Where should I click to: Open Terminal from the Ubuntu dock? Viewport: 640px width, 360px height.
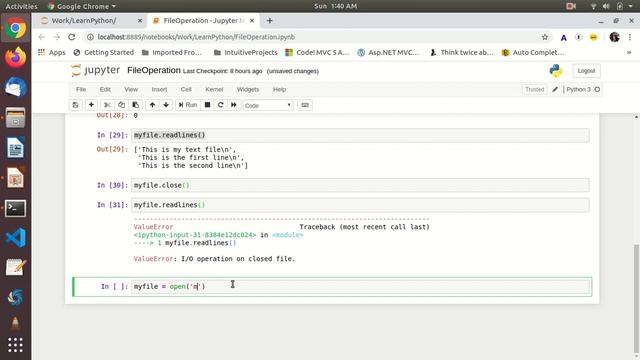(x=16, y=208)
